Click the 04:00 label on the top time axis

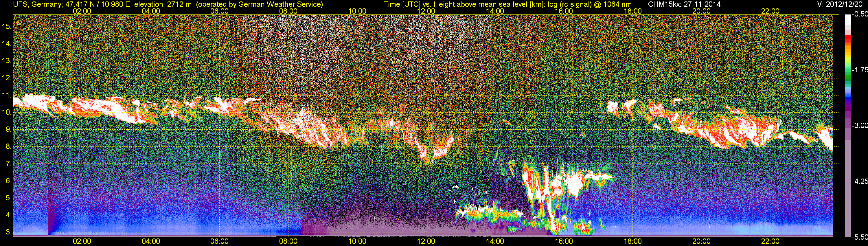pyautogui.click(x=151, y=11)
